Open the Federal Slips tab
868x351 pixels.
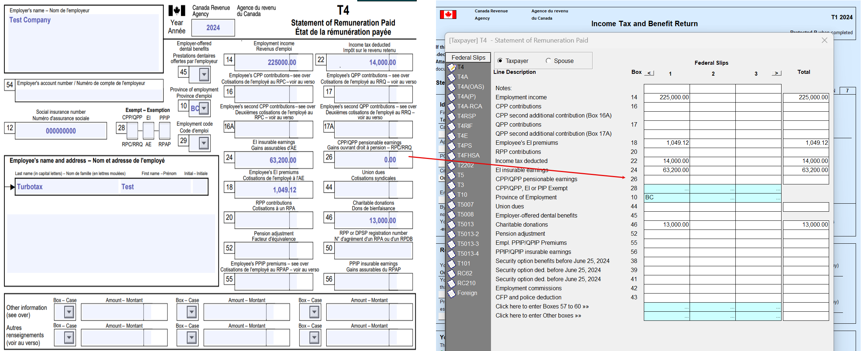coord(468,57)
